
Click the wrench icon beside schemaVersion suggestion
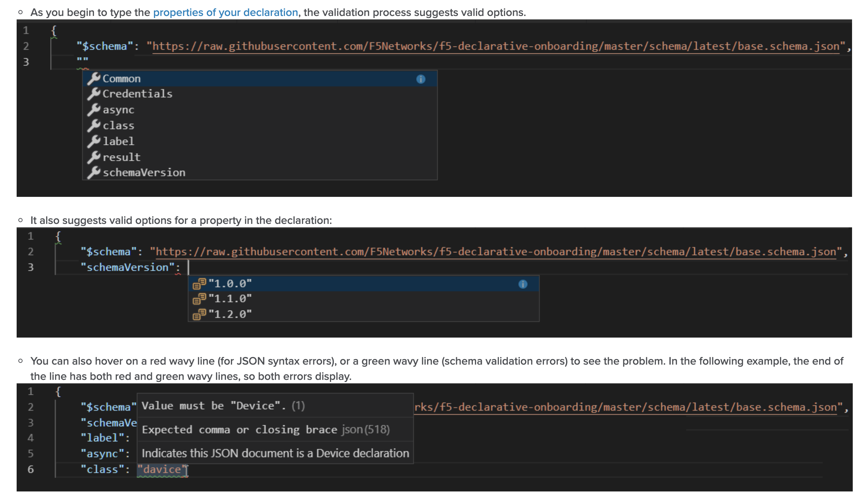pos(94,172)
